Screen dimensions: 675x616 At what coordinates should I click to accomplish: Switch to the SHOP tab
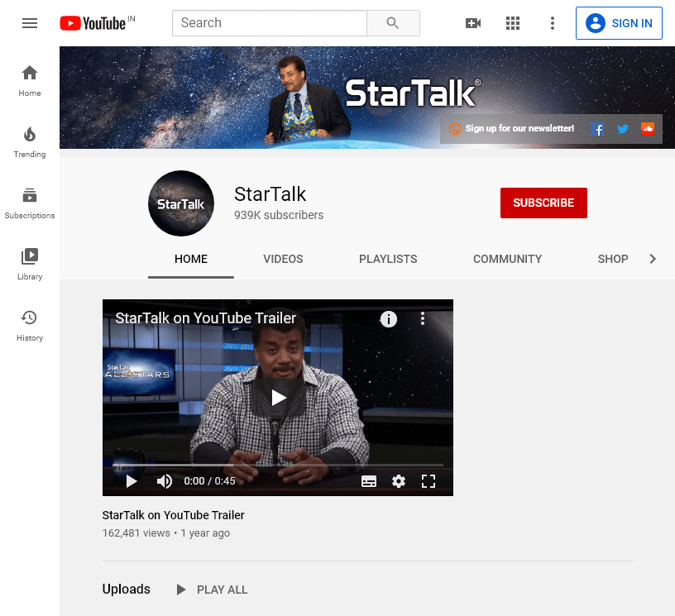[x=613, y=259]
